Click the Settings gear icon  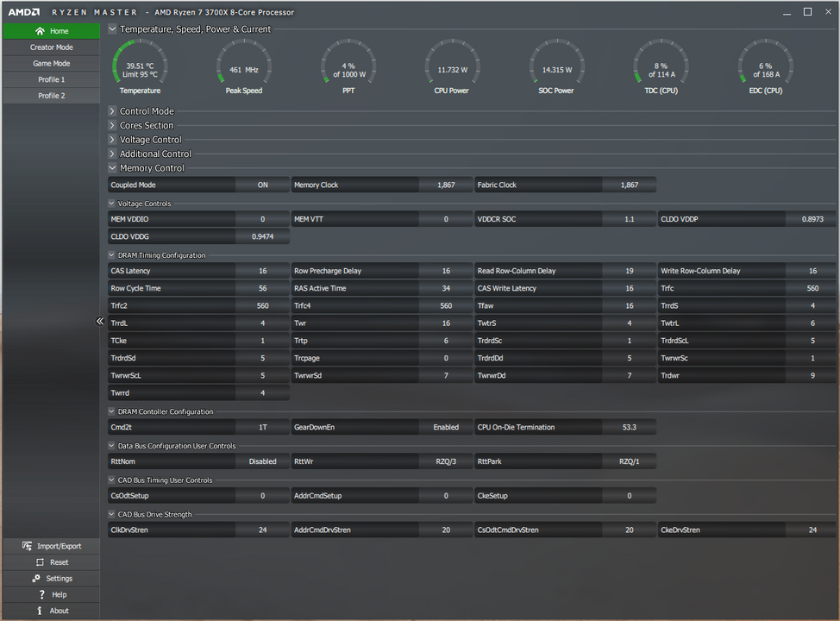[36, 578]
